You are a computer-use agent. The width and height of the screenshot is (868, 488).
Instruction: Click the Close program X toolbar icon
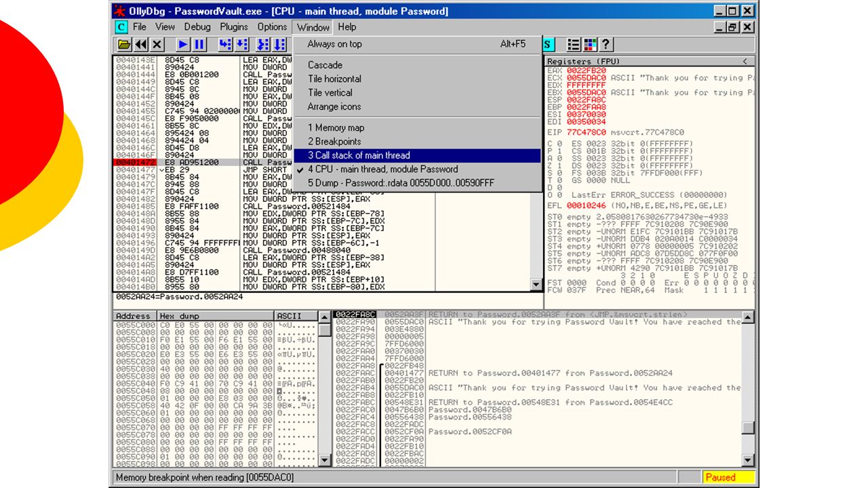[x=157, y=44]
